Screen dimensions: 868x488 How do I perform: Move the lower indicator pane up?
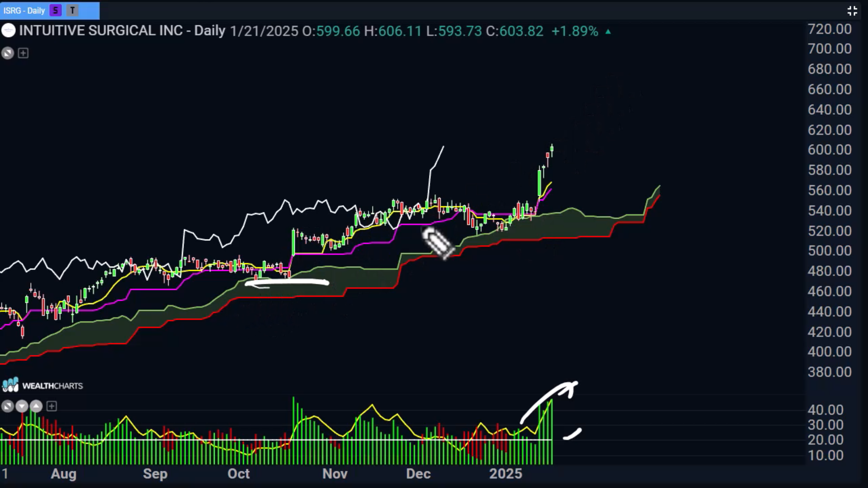click(x=36, y=406)
